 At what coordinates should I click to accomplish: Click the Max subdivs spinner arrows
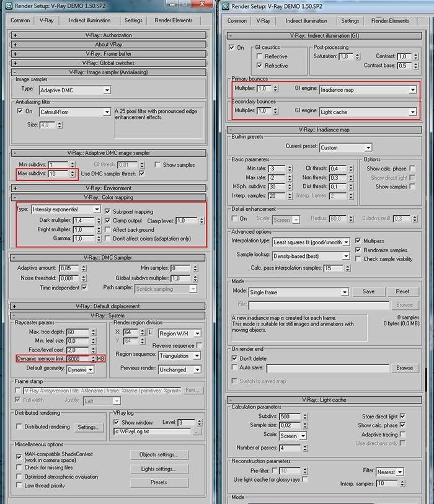pos(73,174)
